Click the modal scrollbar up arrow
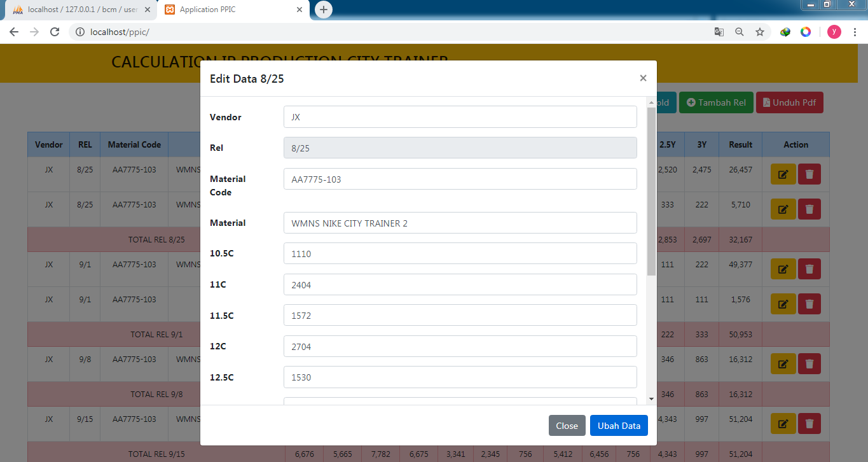 point(651,102)
